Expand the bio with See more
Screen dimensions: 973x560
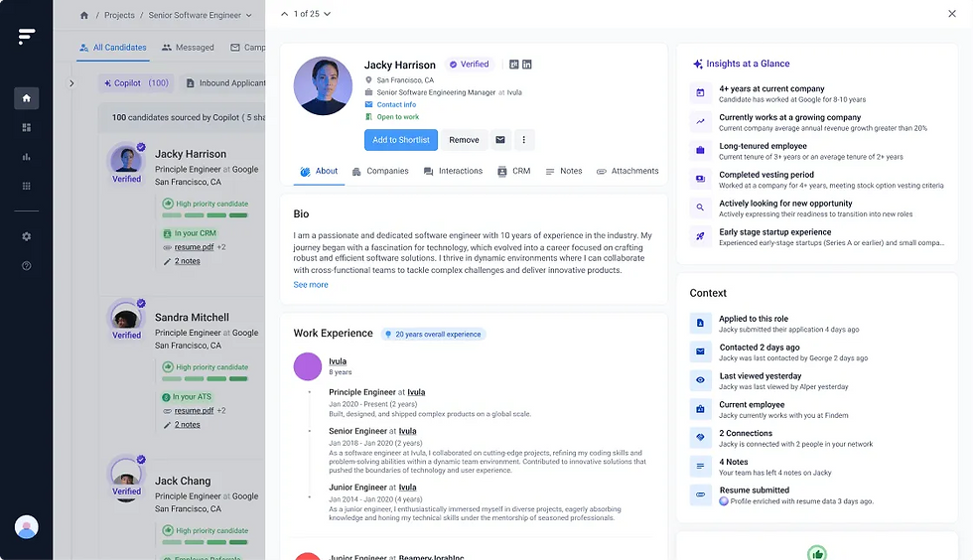click(311, 284)
